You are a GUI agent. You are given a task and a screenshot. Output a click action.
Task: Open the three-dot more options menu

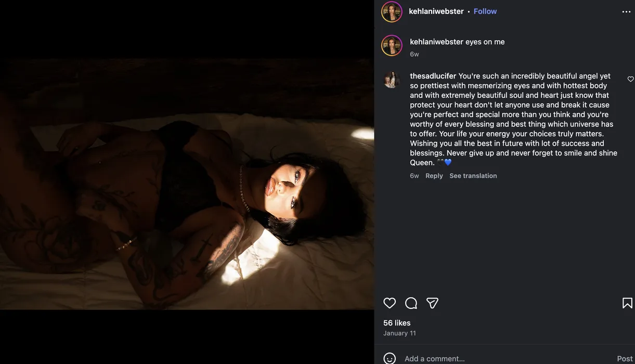[626, 12]
